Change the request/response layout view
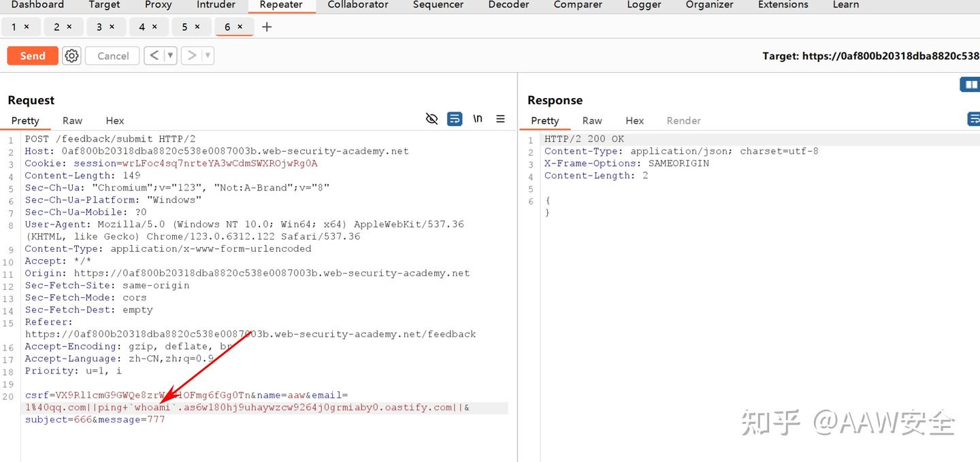Image resolution: width=980 pixels, height=462 pixels. coord(970,84)
